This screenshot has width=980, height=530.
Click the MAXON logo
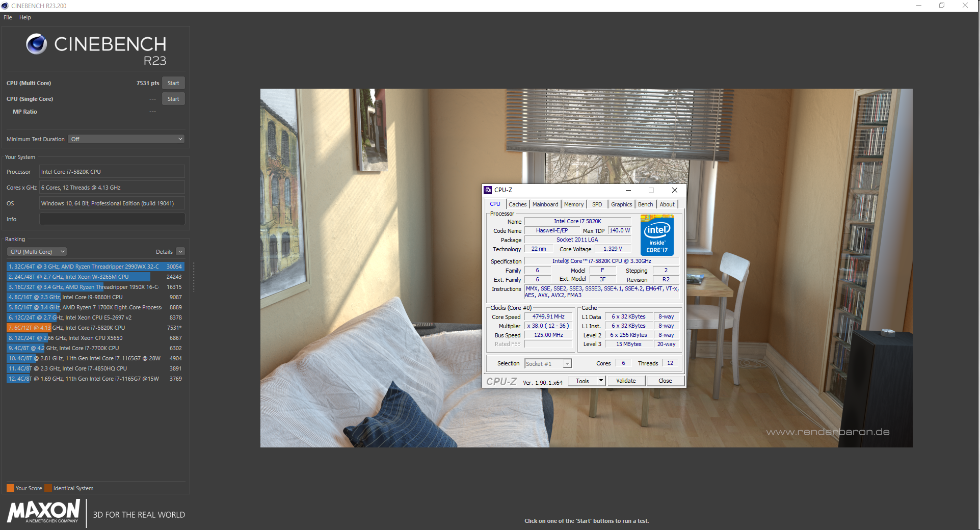(x=44, y=511)
